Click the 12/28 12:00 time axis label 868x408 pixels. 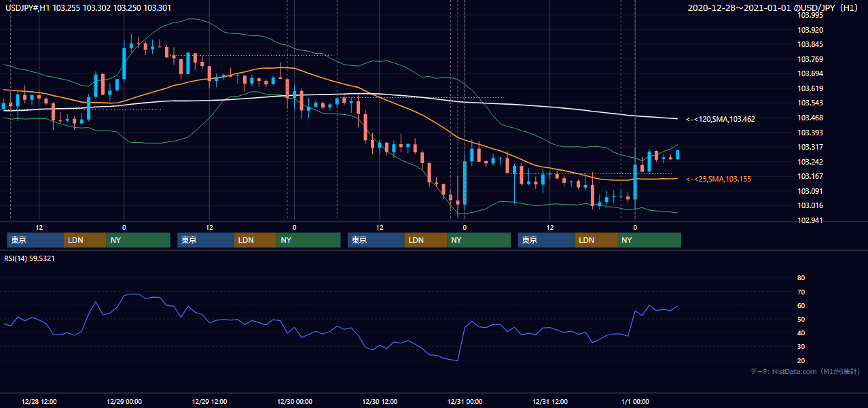[x=39, y=401]
